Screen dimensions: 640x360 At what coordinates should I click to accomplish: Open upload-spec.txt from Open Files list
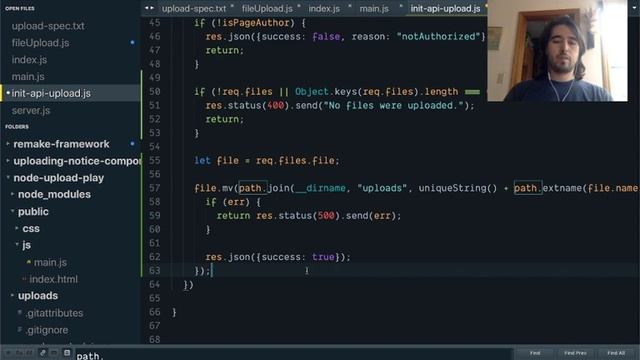(48, 26)
